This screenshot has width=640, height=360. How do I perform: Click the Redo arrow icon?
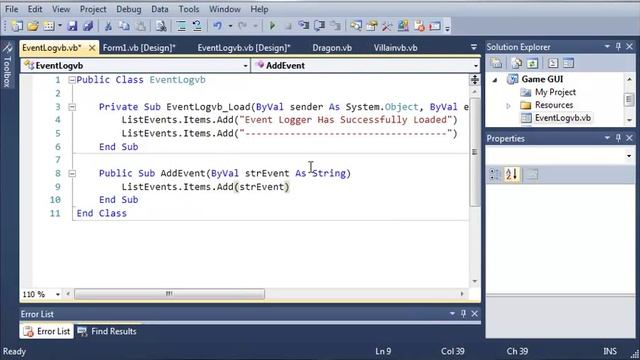pos(242,26)
